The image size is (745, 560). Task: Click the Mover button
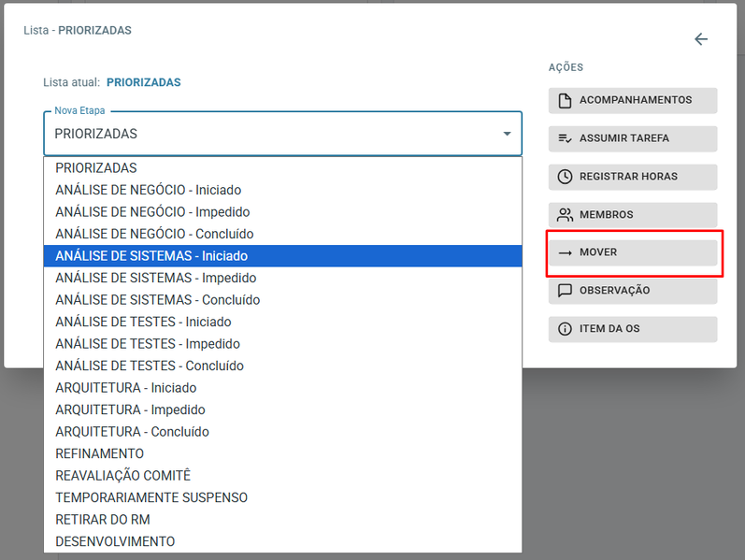coord(633,253)
